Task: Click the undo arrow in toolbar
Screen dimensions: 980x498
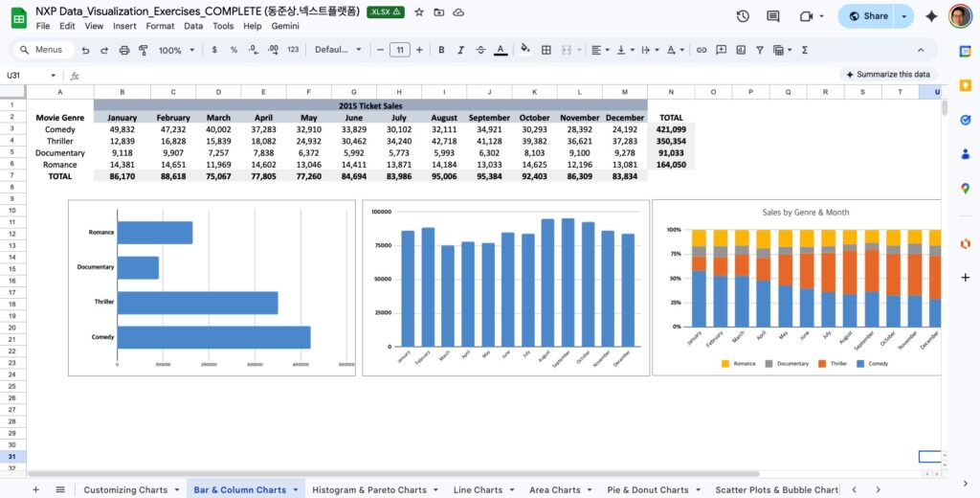Action: point(85,50)
